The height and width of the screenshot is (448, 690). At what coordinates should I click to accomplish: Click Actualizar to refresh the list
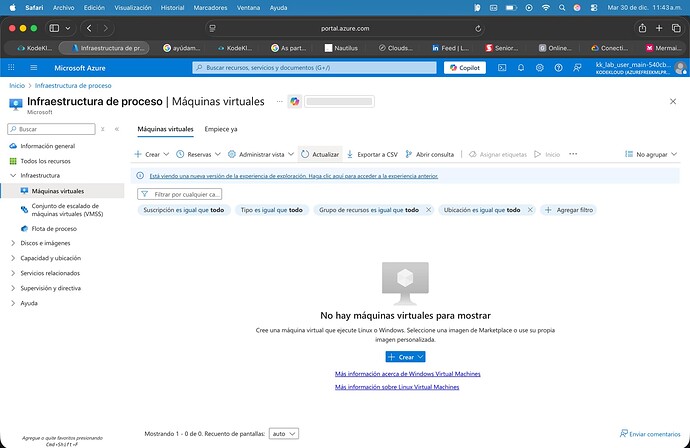320,154
